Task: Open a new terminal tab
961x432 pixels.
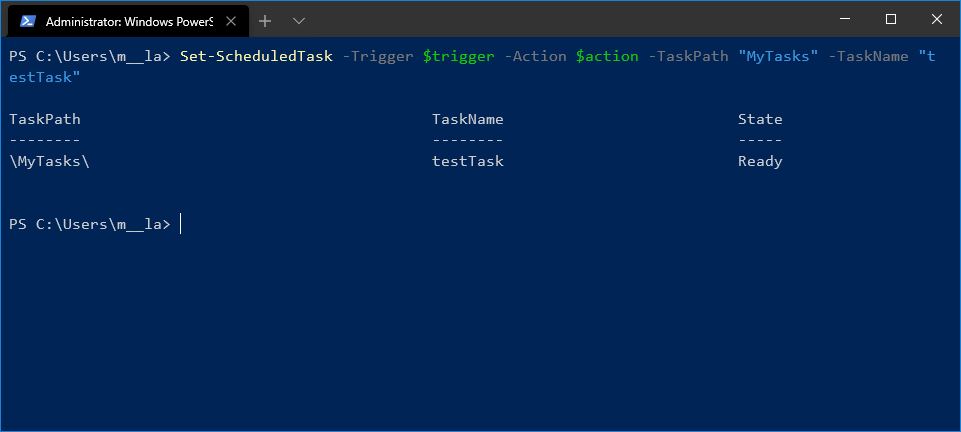Action: pyautogui.click(x=265, y=20)
